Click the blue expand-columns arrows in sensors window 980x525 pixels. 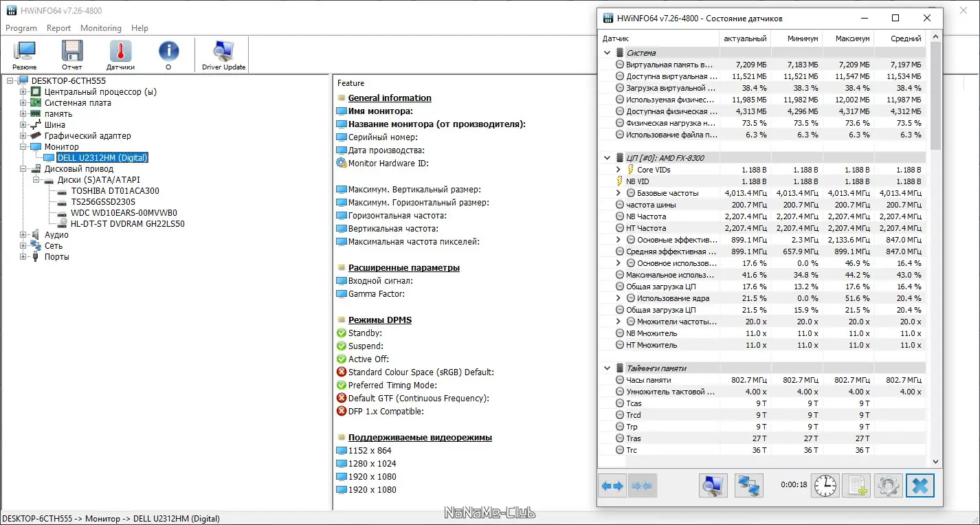pos(612,486)
